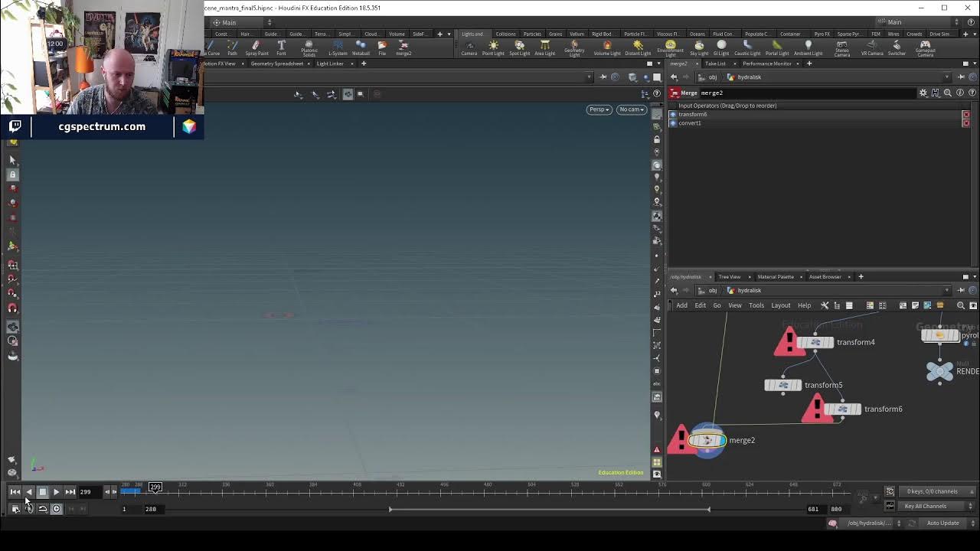Switch to the Geometry Spreadsheet tab
The width and height of the screenshot is (980, 551).
pos(277,64)
